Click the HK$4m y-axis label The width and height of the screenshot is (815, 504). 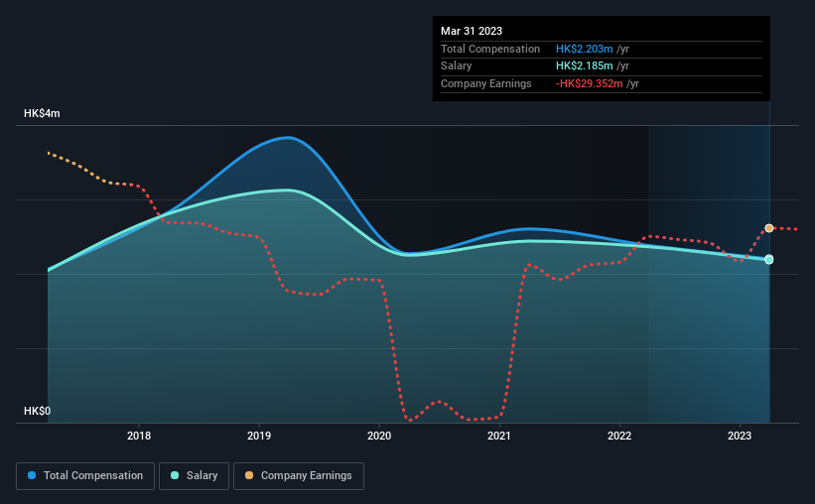pyautogui.click(x=42, y=113)
